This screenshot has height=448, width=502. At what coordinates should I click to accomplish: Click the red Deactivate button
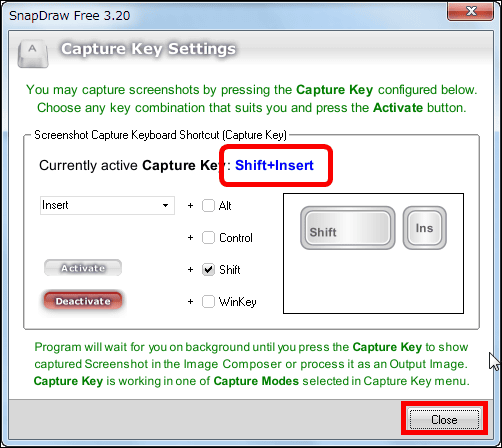point(83,301)
